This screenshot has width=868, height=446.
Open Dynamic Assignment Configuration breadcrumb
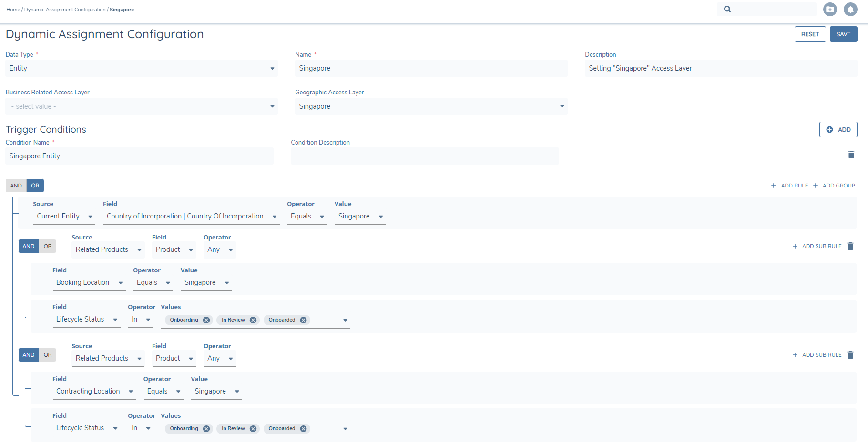(65, 10)
